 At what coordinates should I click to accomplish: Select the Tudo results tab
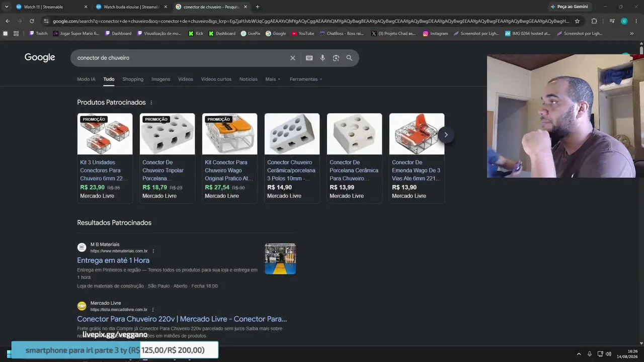tap(109, 79)
